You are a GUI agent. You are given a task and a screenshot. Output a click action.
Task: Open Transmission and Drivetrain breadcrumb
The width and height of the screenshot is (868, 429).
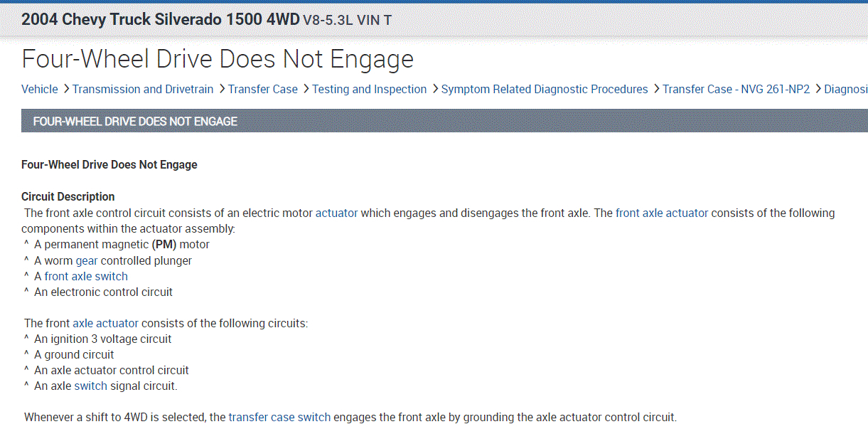142,89
